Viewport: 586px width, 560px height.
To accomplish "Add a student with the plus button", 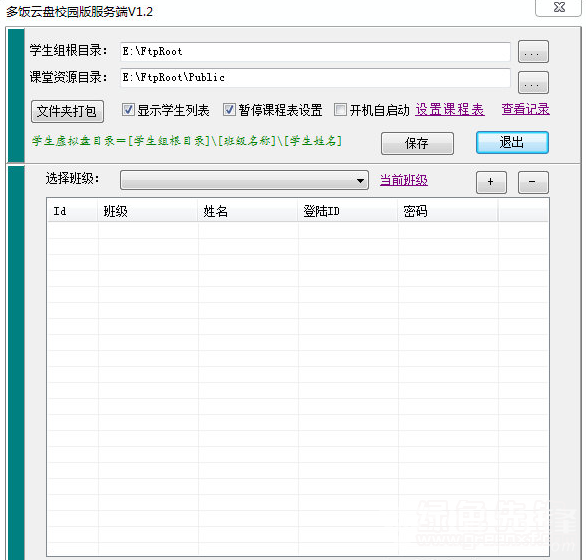I will point(491,182).
